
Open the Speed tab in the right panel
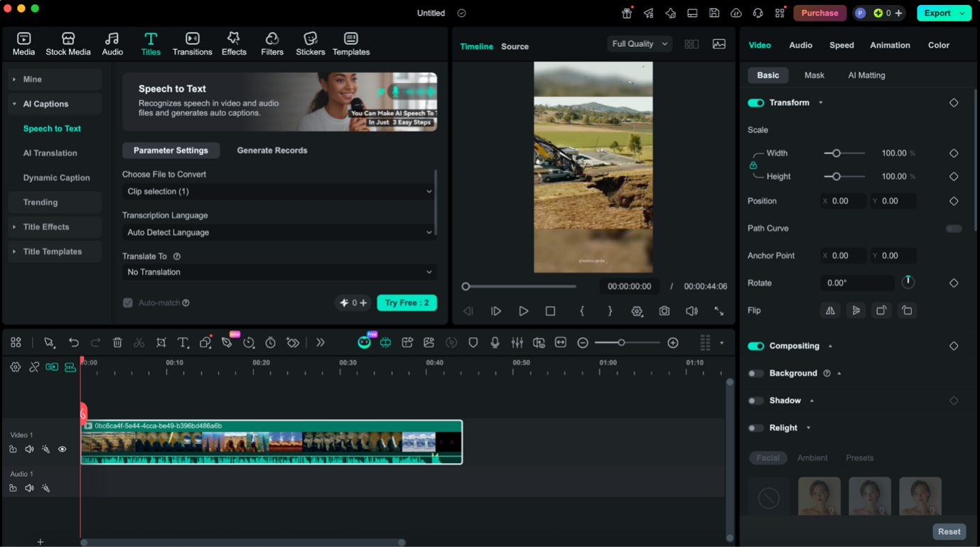(841, 45)
